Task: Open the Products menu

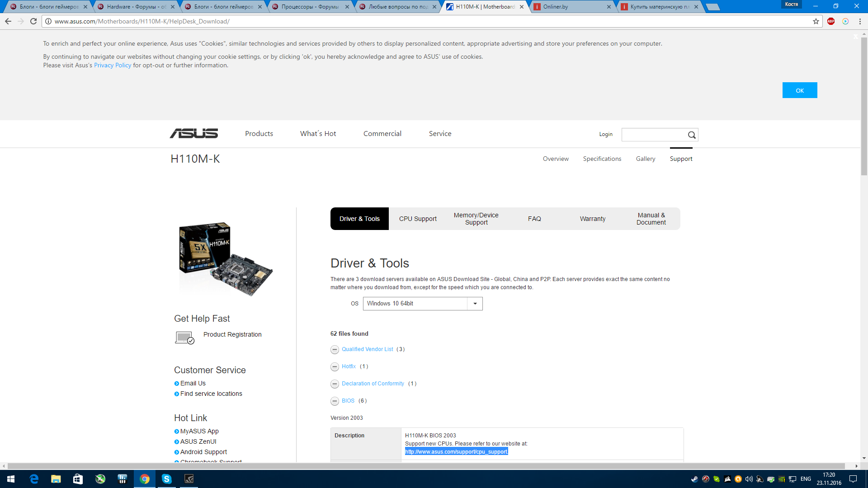Action: tap(259, 134)
